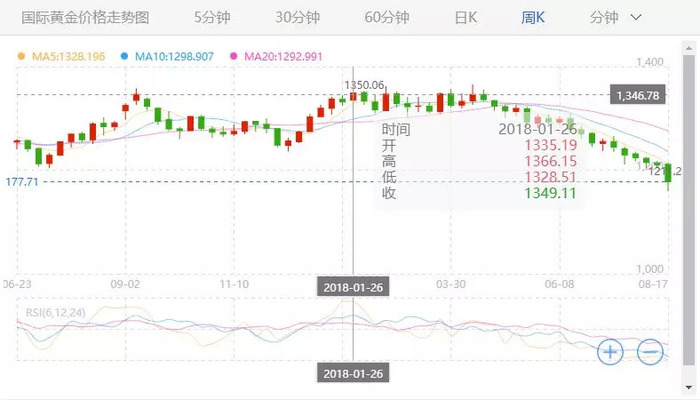Switch to the 60分钟 tab
Viewport: 700px width, 400px height.
[387, 17]
